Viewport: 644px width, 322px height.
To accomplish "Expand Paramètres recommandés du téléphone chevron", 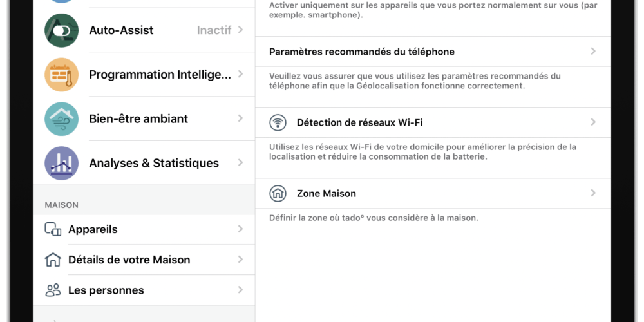I will 593,52.
